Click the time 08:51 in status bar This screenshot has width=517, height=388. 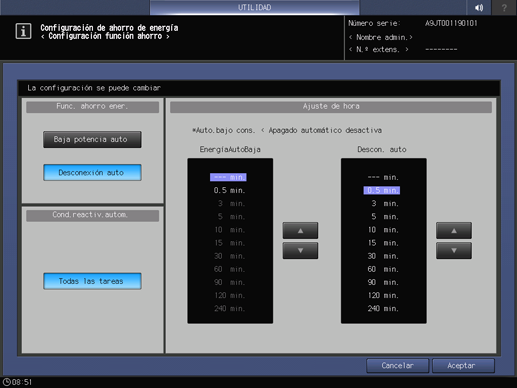tap(22, 382)
